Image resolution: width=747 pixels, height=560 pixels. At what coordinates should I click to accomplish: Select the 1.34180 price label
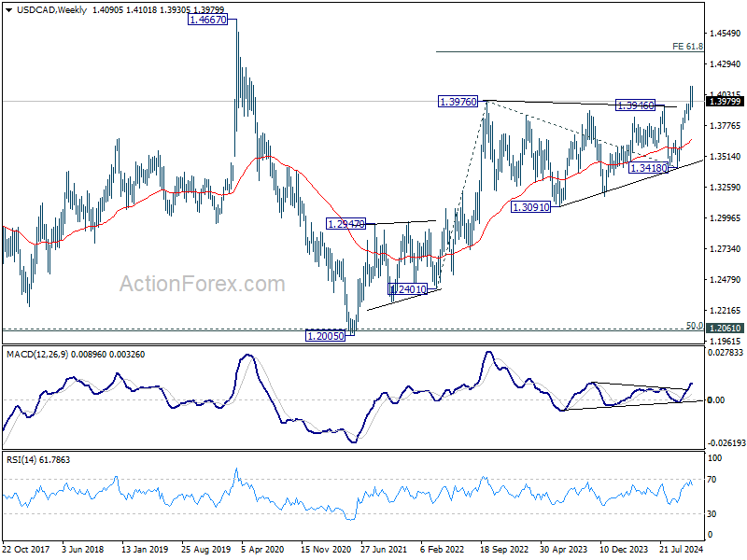648,168
